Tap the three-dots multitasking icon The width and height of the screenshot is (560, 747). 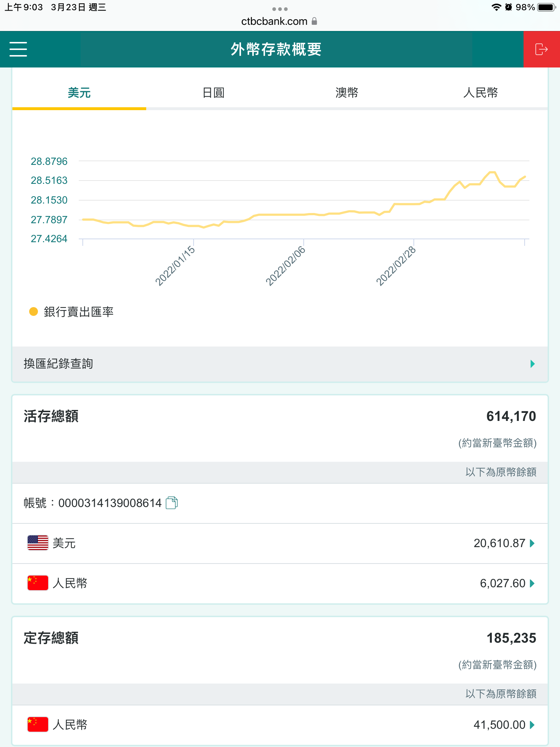click(280, 9)
